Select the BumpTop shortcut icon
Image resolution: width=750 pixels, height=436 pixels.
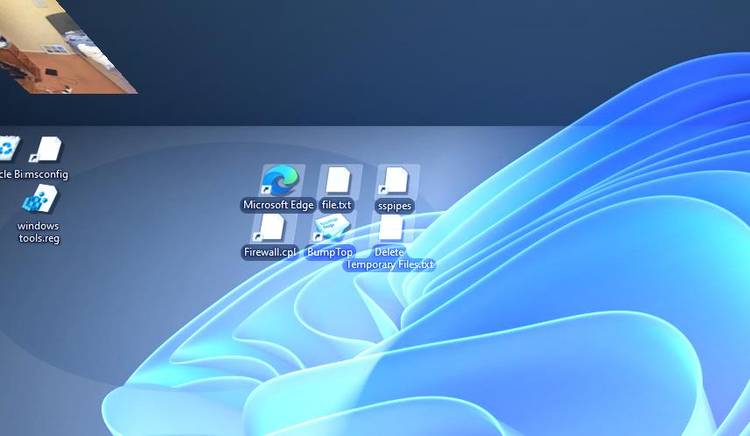[x=331, y=229]
